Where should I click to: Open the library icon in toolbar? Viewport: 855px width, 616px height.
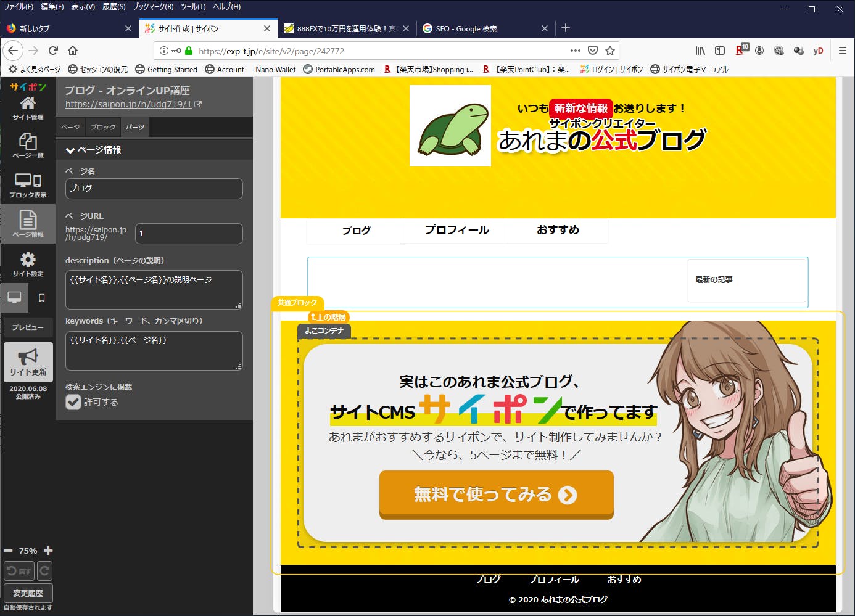coord(700,51)
